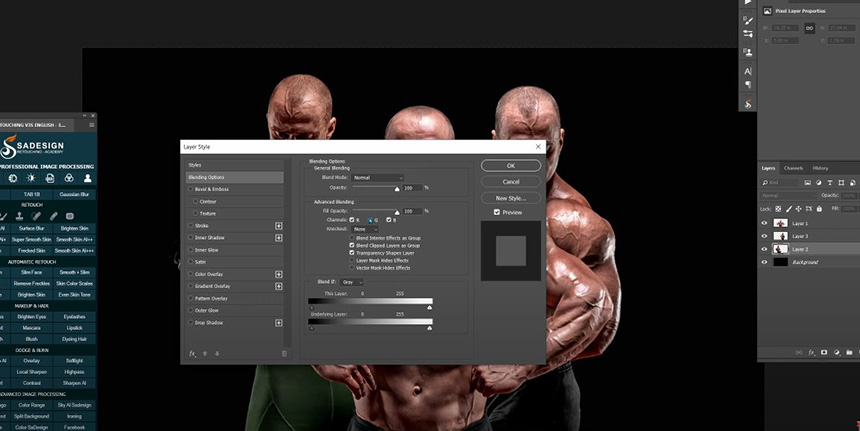Click the lock position move icon

pyautogui.click(x=799, y=209)
